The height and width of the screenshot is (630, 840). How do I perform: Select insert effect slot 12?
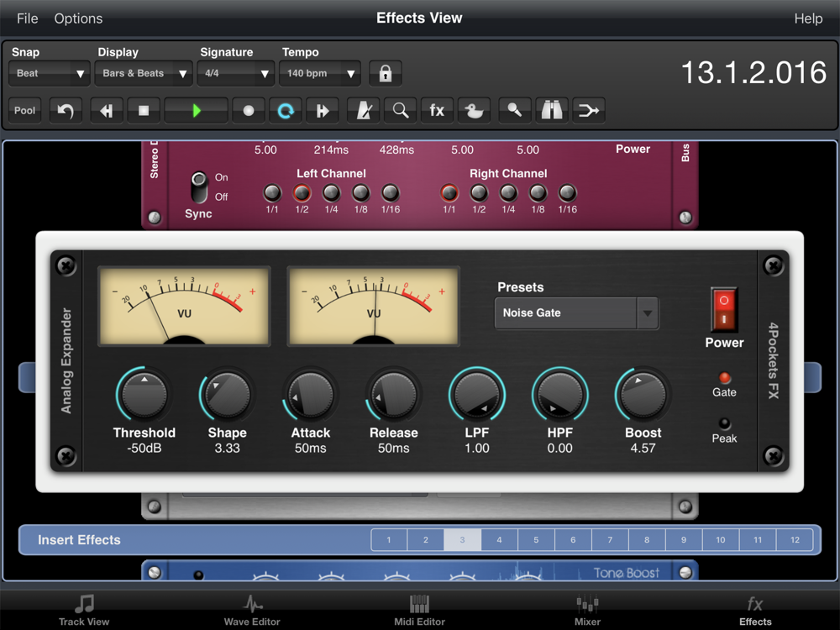coord(795,540)
